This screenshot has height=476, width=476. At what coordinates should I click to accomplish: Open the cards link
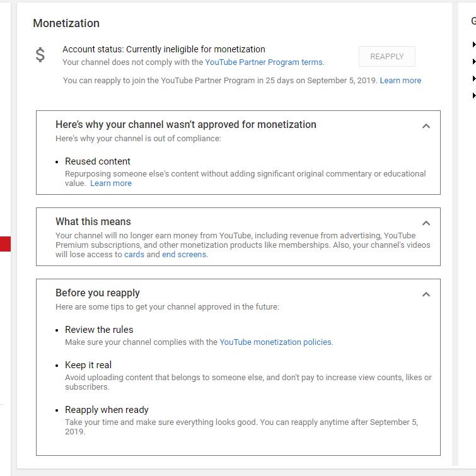[x=134, y=255]
